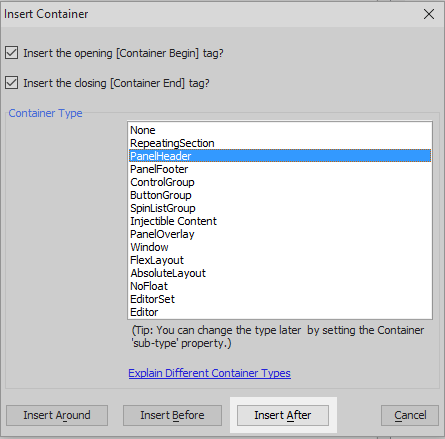
Task: Select SpinListGroup container type
Action: 280,208
